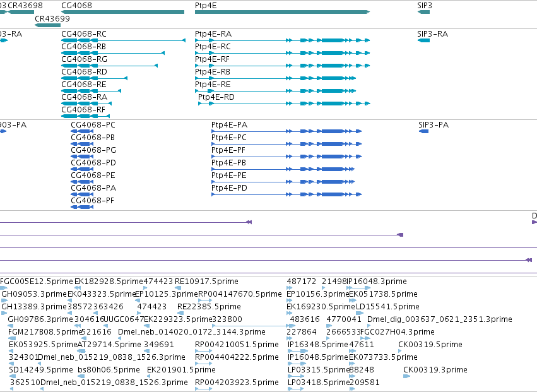Select the SIP3-PA protein label
The image size is (537, 392).
(x=434, y=125)
